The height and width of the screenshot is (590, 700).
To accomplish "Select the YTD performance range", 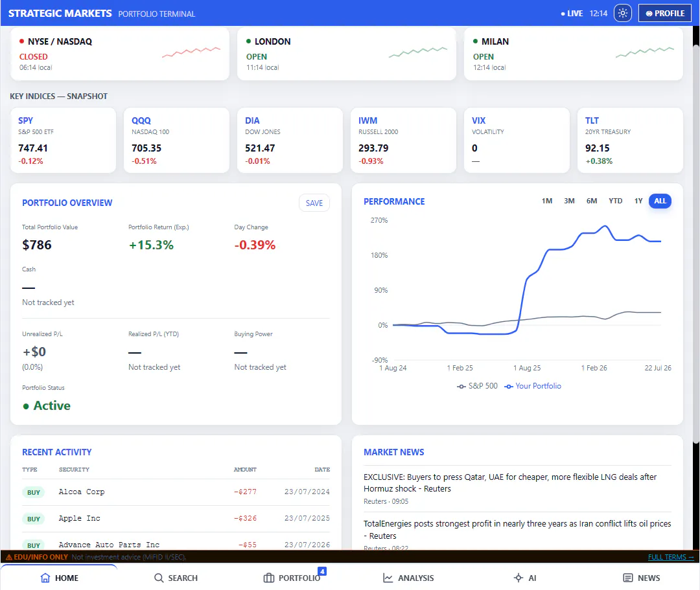I will click(615, 201).
